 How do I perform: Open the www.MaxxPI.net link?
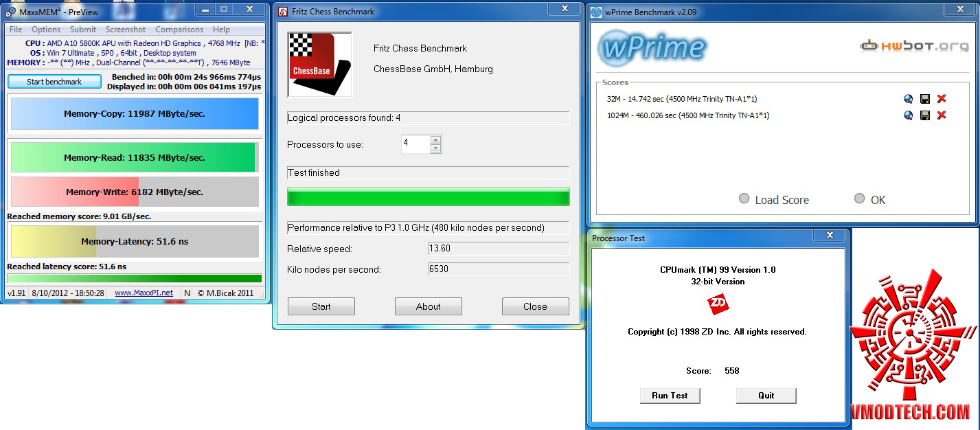pyautogui.click(x=144, y=293)
